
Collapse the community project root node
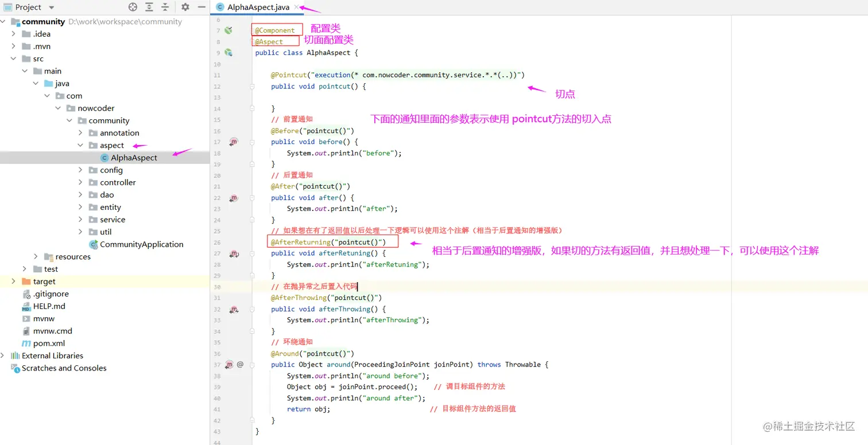coord(3,22)
